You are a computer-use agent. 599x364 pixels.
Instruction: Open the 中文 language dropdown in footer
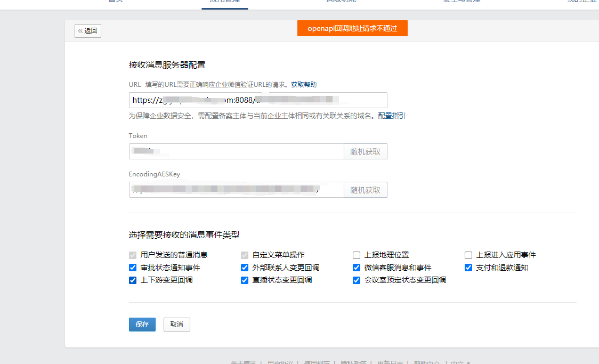[458, 361]
